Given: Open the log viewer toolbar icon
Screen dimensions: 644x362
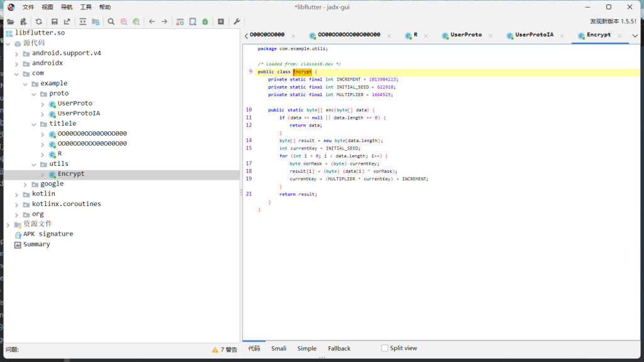Looking at the screenshot, I should click(x=221, y=22).
